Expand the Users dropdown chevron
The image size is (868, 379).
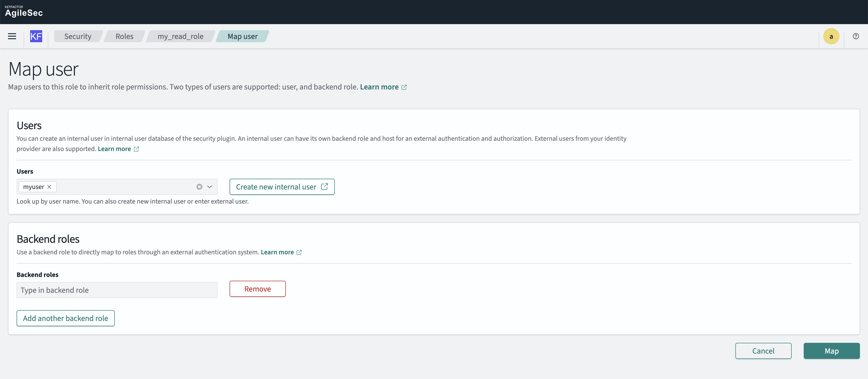(209, 187)
